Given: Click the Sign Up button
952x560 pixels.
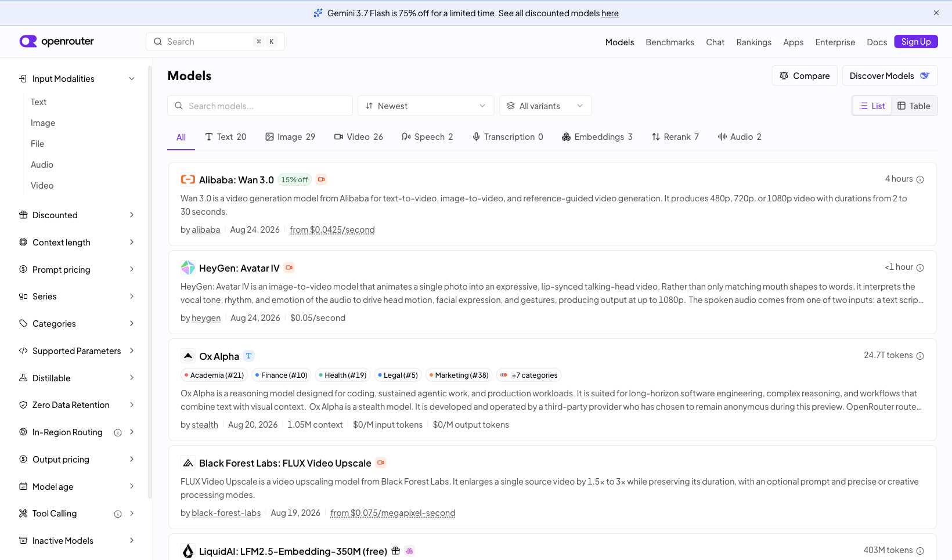Looking at the screenshot, I should (916, 42).
